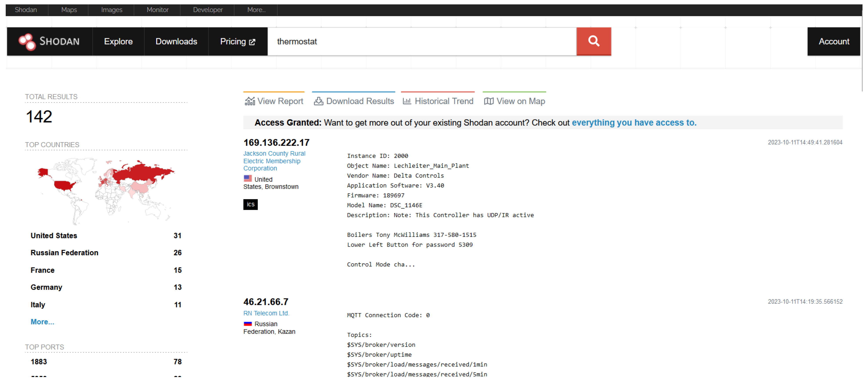Filter by Russian Federation country
This screenshot has height=386, width=868.
point(64,253)
